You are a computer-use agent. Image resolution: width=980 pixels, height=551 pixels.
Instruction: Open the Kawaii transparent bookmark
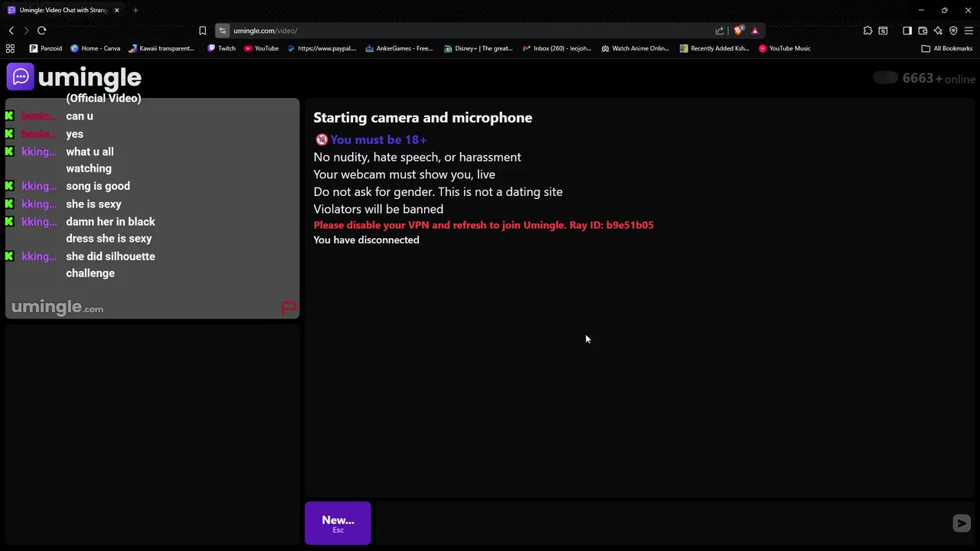click(162, 48)
